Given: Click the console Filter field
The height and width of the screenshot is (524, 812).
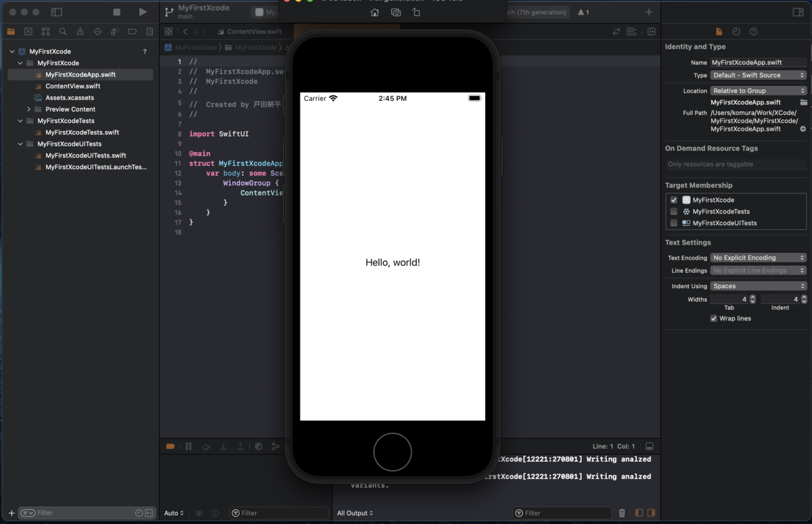Looking at the screenshot, I should (561, 513).
